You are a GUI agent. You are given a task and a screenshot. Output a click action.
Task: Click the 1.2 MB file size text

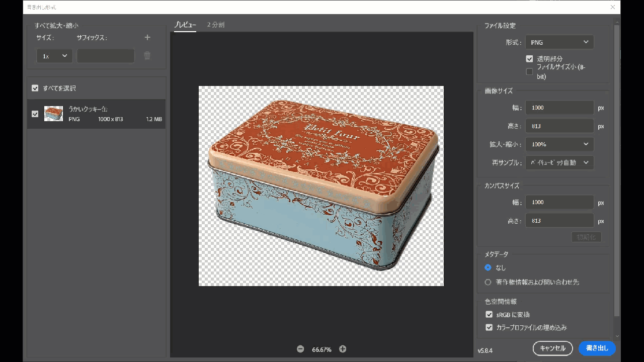[154, 119]
